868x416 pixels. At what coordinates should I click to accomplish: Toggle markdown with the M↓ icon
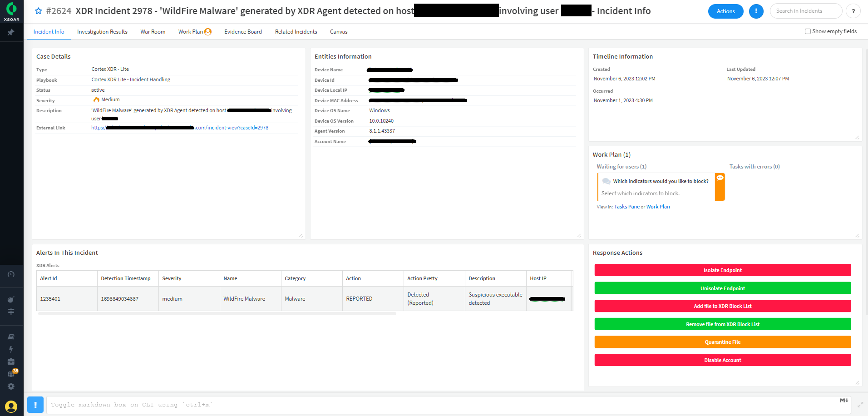coord(843,401)
